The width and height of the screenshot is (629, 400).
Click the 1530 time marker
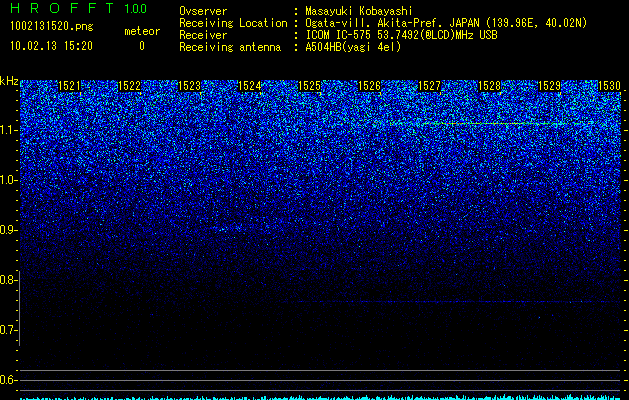(x=609, y=86)
